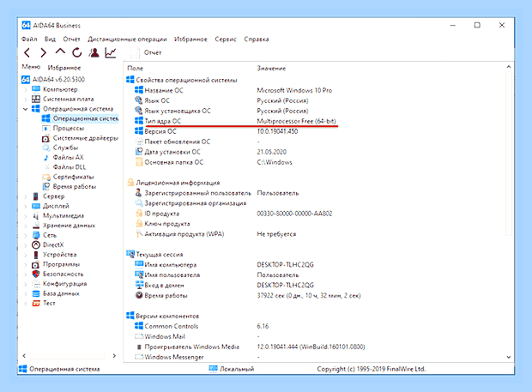Click the sidebar horizontal scroll right arrow
Viewport: 532px width, 392px height.
point(114,355)
